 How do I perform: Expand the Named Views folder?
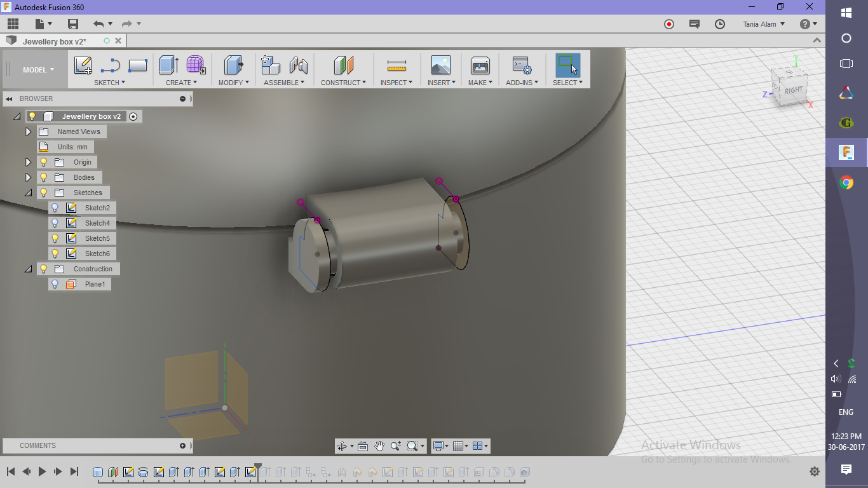[x=28, y=132]
